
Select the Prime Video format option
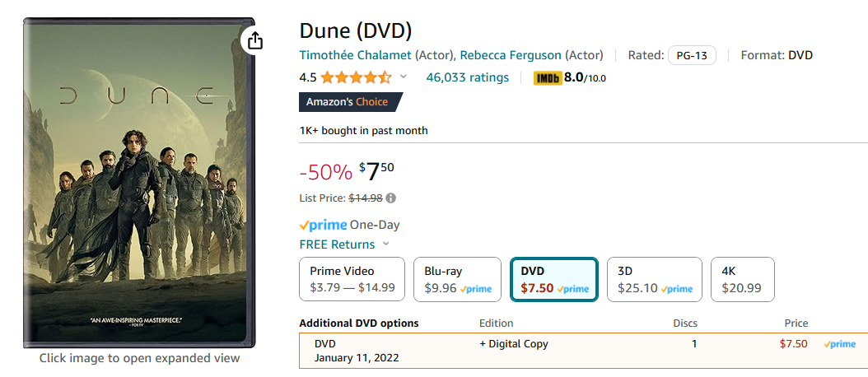click(352, 280)
